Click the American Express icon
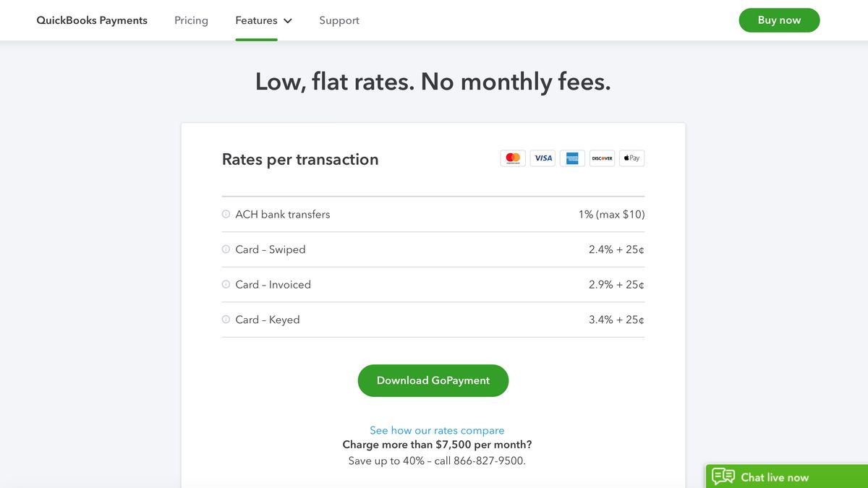 572,158
